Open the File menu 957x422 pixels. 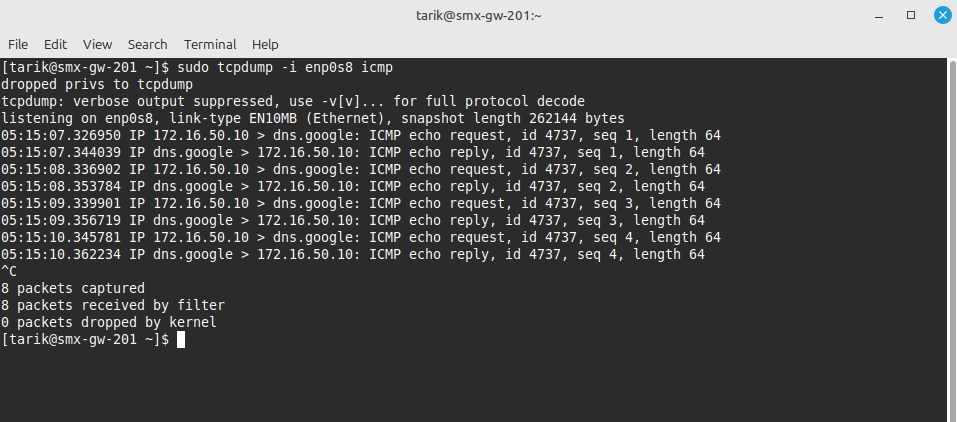coord(18,45)
